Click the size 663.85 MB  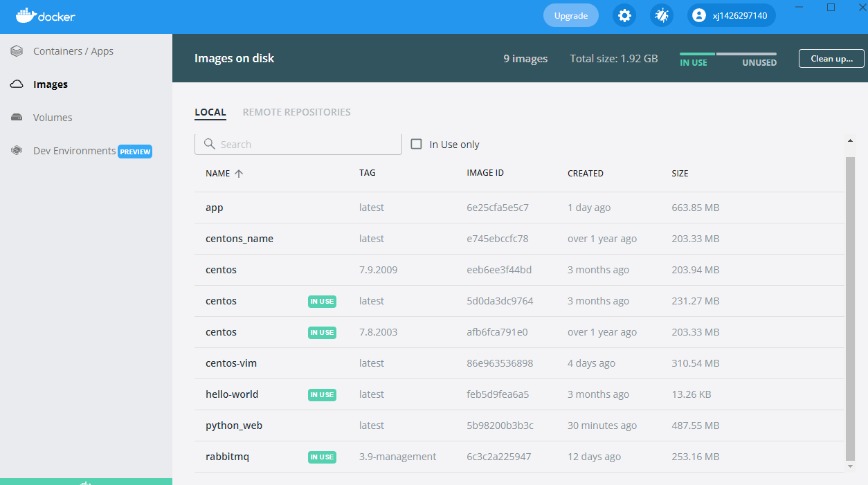point(696,208)
